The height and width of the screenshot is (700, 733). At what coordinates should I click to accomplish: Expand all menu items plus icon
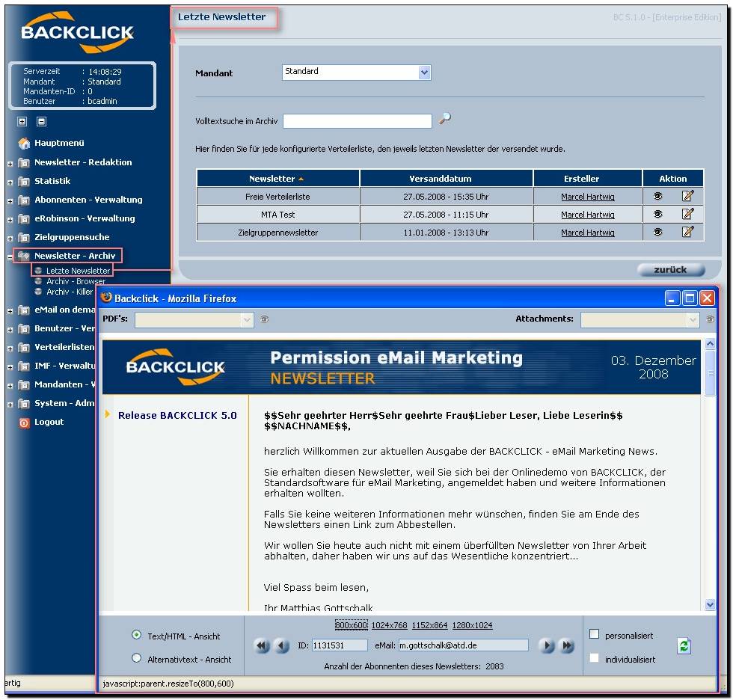[22, 121]
